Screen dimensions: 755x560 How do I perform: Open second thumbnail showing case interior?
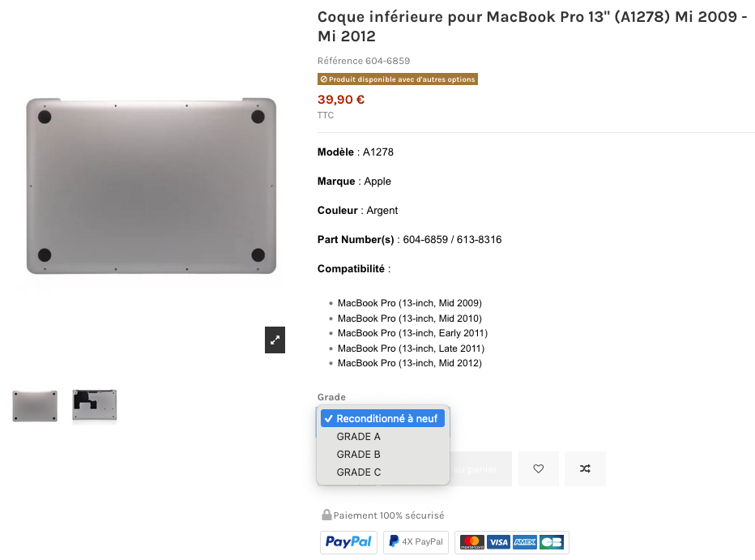(x=94, y=406)
